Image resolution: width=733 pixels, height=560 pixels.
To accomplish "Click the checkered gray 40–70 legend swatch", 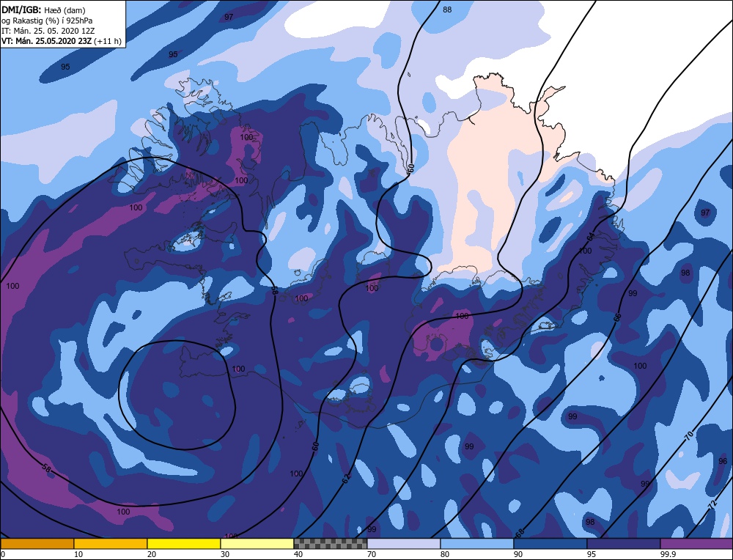I will 330,544.
